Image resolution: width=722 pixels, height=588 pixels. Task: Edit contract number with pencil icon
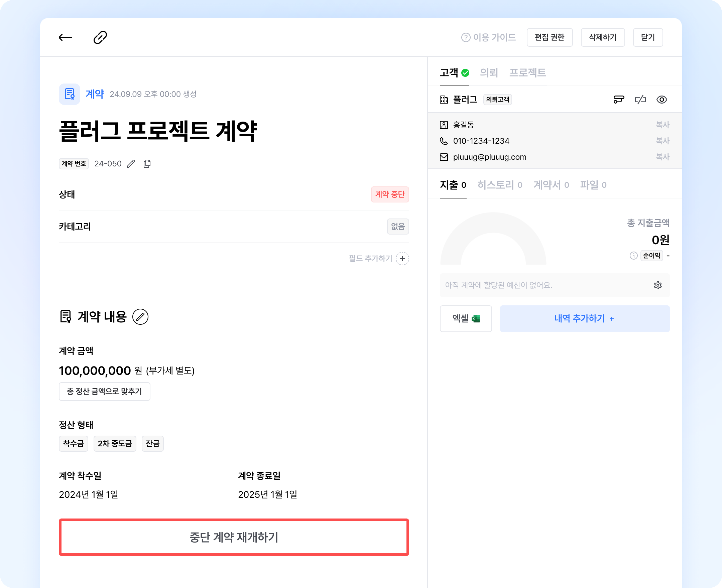[x=131, y=164]
